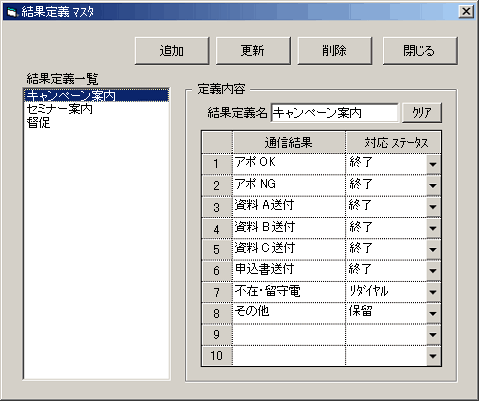Screen dimensions: 479x401
Task: Click the empty 通信結果 cell in row 9
Action: tap(289, 335)
